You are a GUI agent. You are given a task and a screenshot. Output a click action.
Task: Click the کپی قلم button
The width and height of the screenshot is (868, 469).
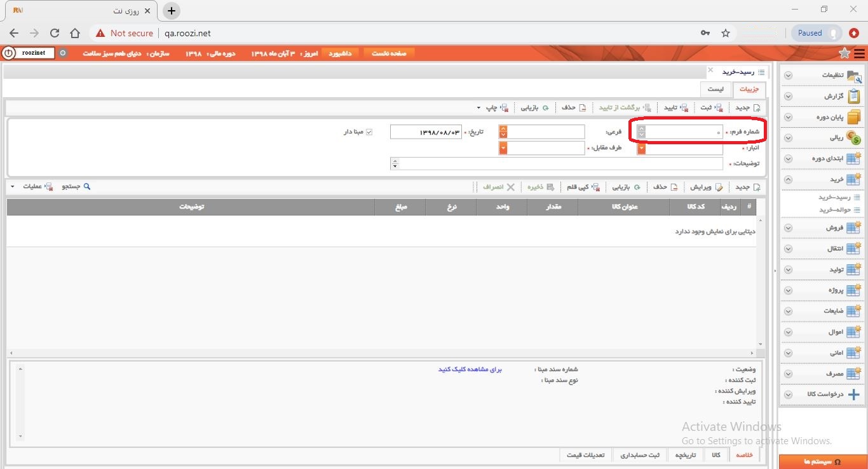583,187
